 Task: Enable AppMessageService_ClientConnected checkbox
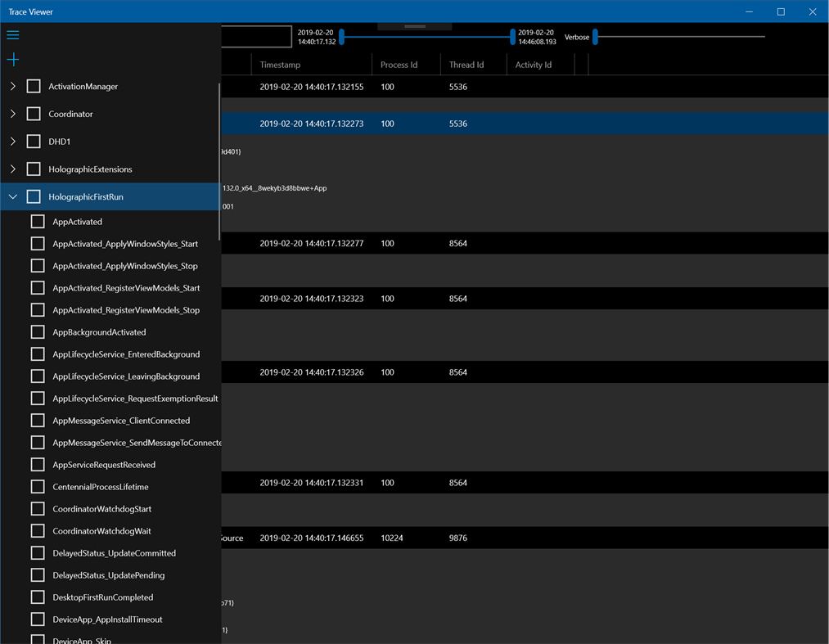pyautogui.click(x=38, y=421)
